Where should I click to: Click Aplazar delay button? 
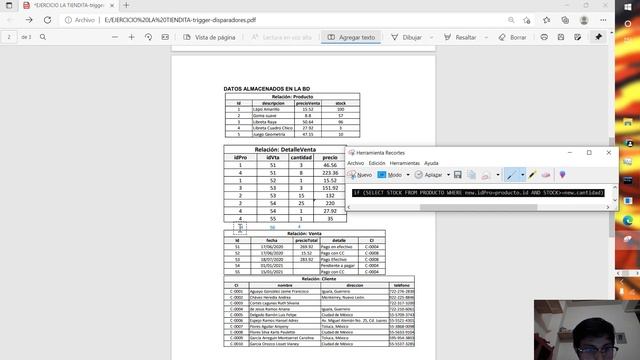[429, 175]
